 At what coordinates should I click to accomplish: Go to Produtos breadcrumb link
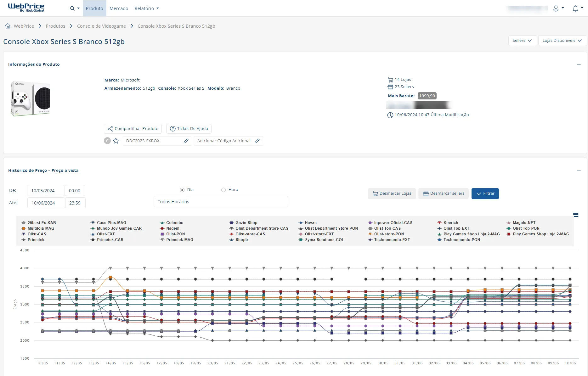(55, 26)
